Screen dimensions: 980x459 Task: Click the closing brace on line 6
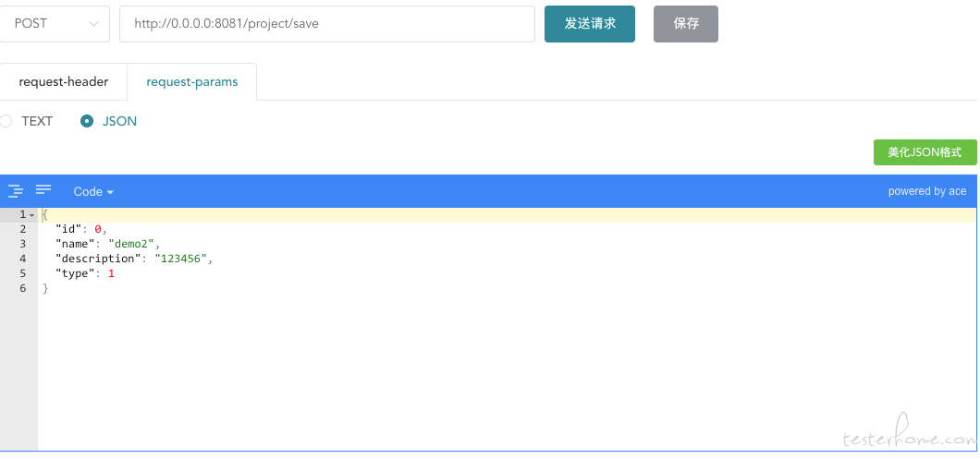(45, 288)
